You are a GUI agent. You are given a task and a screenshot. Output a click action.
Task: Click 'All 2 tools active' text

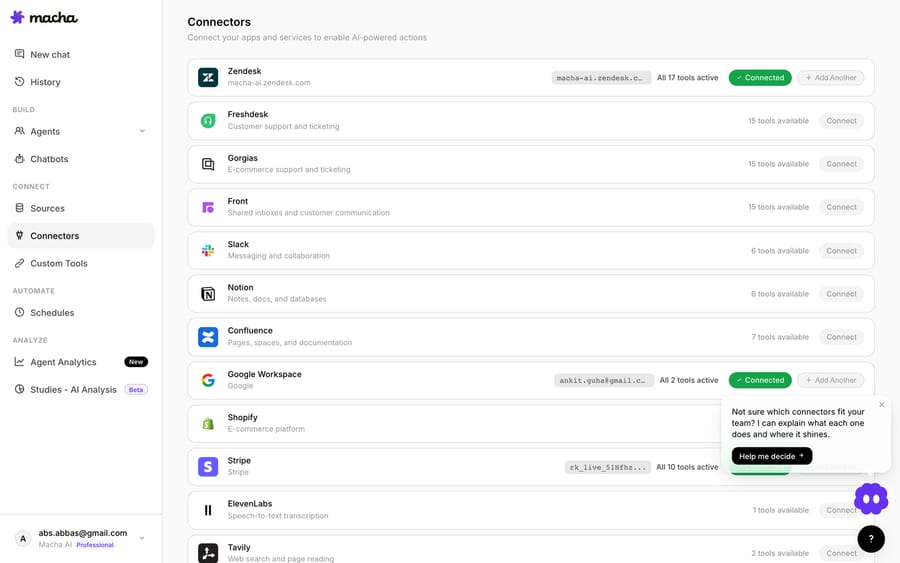coord(689,380)
